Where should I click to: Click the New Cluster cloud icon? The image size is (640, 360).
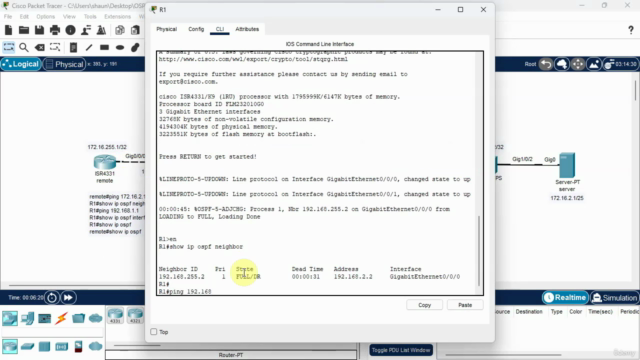click(x=562, y=64)
